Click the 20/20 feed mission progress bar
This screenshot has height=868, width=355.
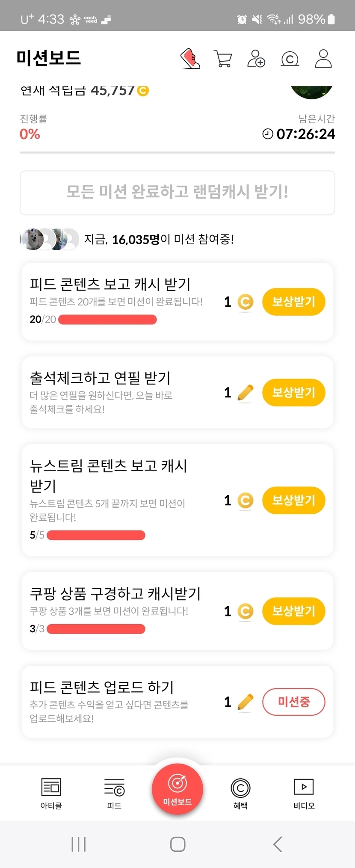[x=107, y=320]
